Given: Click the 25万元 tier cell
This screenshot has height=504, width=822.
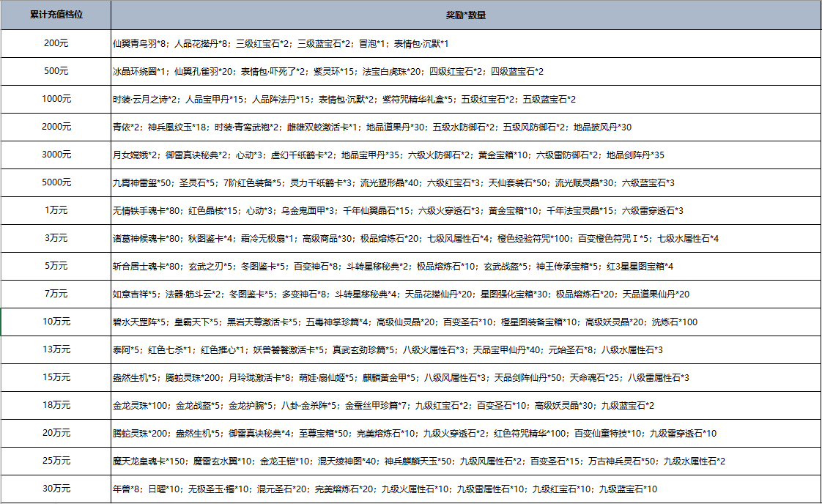Looking at the screenshot, I should (56, 461).
